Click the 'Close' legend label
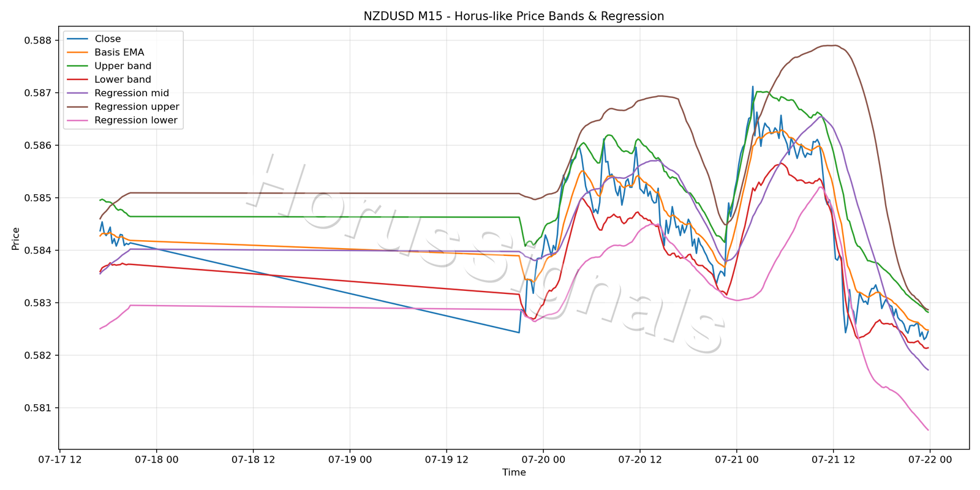Screen dimensions: 980x490 (108, 39)
